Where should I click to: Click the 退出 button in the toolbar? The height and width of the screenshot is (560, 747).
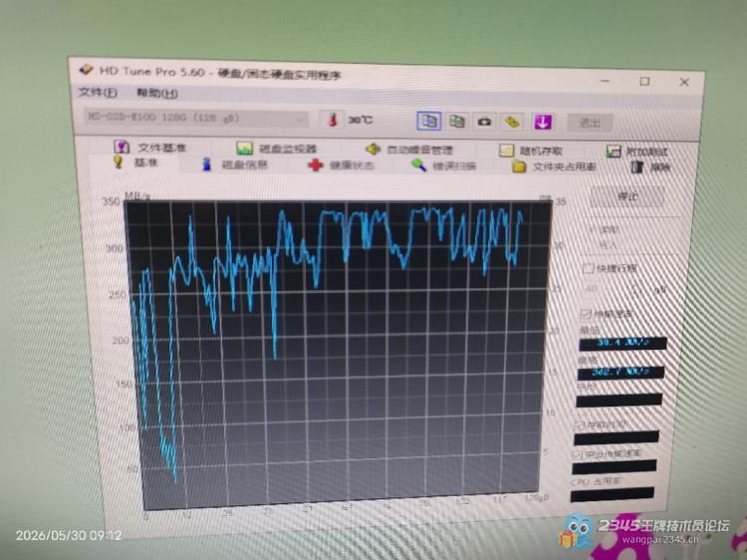pos(590,123)
